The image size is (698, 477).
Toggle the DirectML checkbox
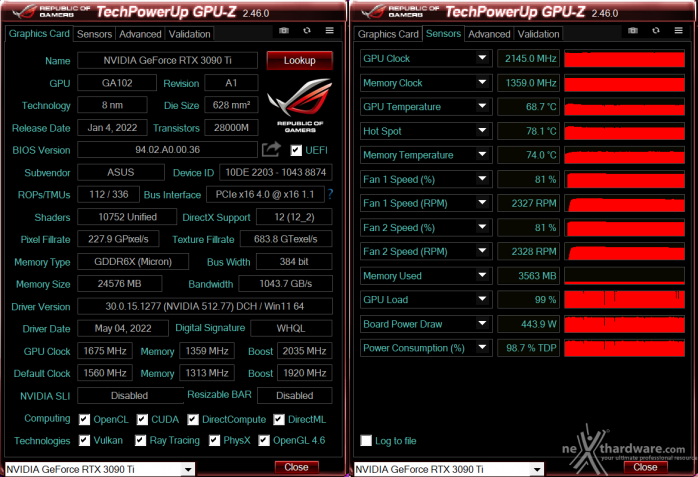pos(279,420)
